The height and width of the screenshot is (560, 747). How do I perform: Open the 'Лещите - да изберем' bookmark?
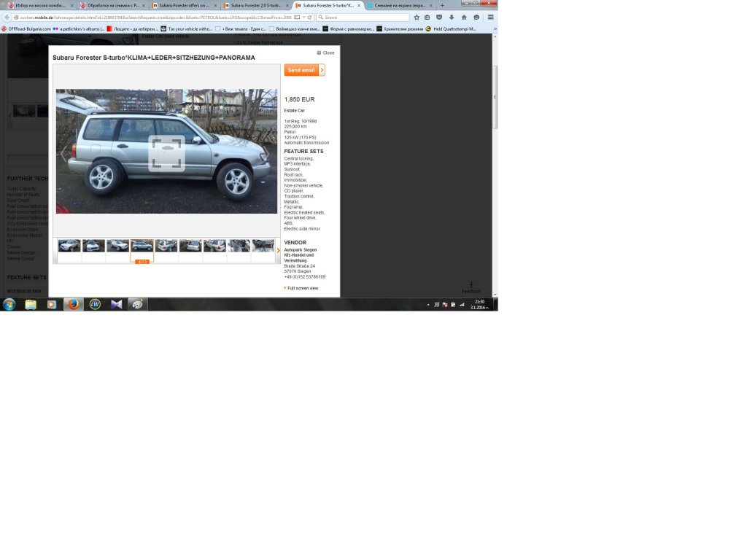pyautogui.click(x=133, y=29)
